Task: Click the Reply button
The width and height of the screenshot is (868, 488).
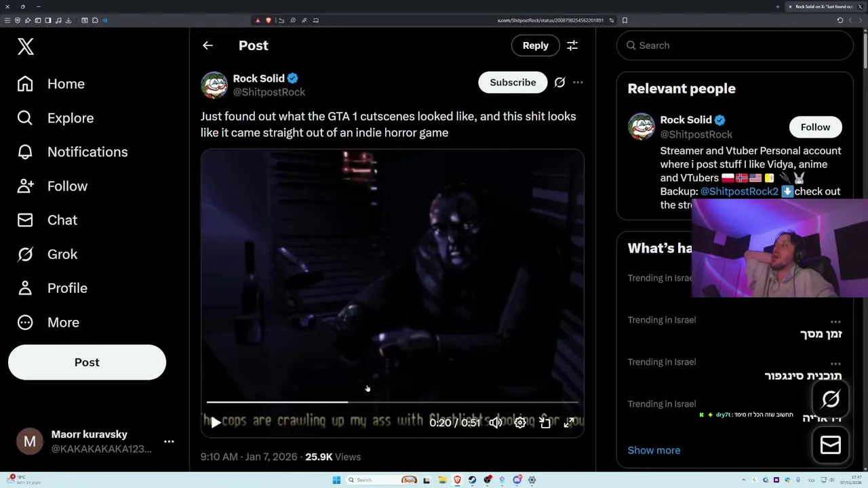Action: click(535, 45)
